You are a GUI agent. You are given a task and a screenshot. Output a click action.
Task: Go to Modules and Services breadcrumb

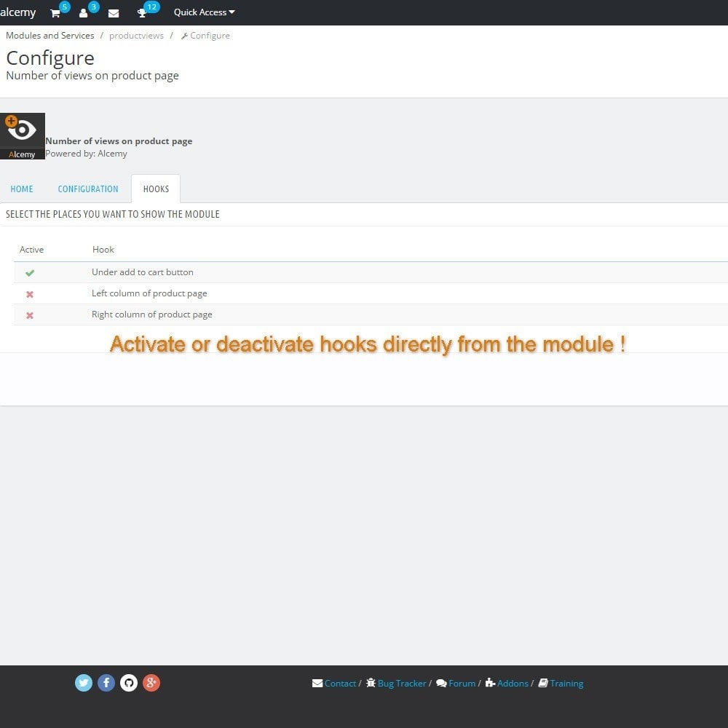click(50, 36)
